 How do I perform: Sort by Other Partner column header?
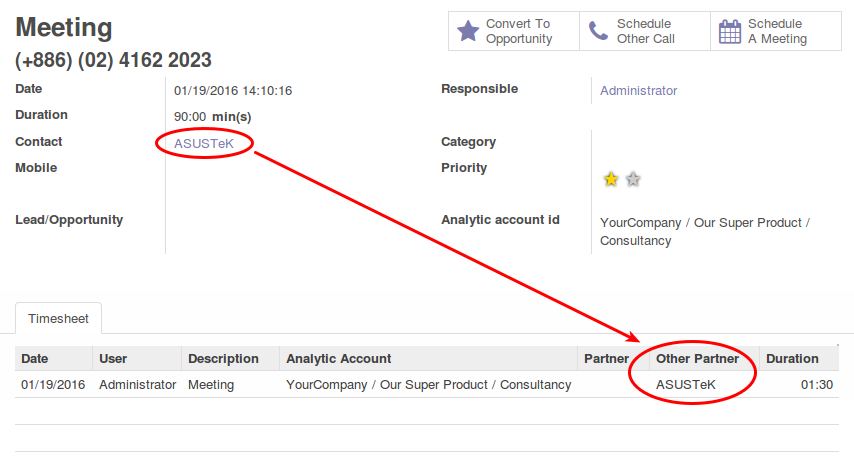click(x=697, y=359)
